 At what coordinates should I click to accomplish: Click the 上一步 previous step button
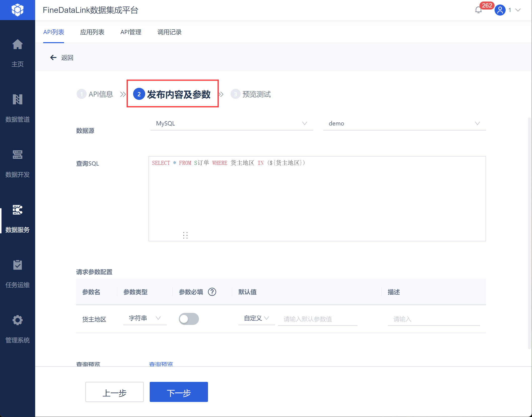114,392
